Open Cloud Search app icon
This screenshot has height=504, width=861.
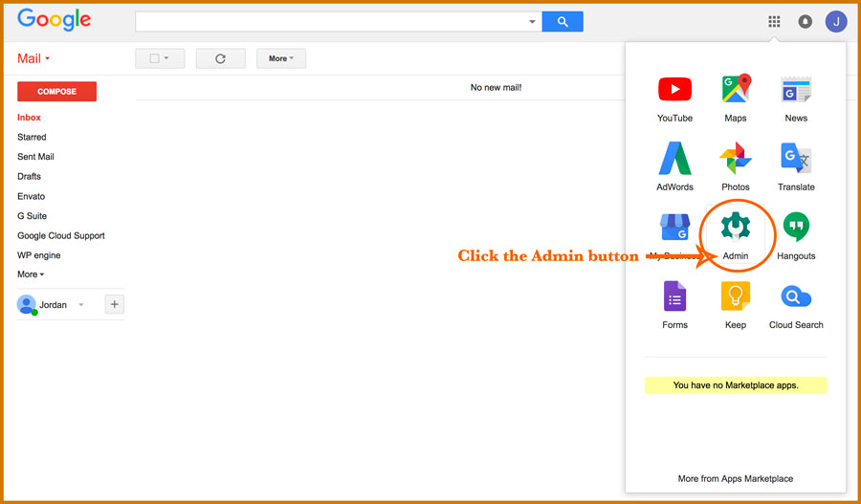tap(796, 297)
